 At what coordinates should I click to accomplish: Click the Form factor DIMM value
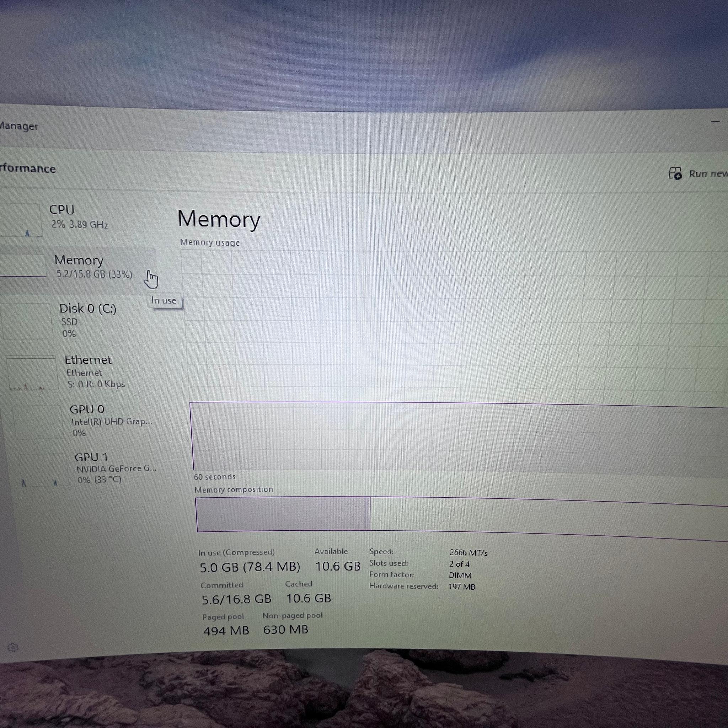(x=460, y=576)
